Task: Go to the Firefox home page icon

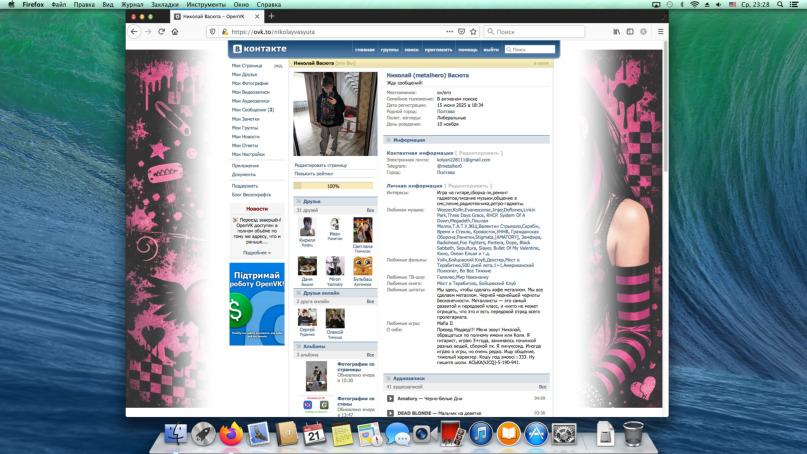Action: click(x=175, y=31)
